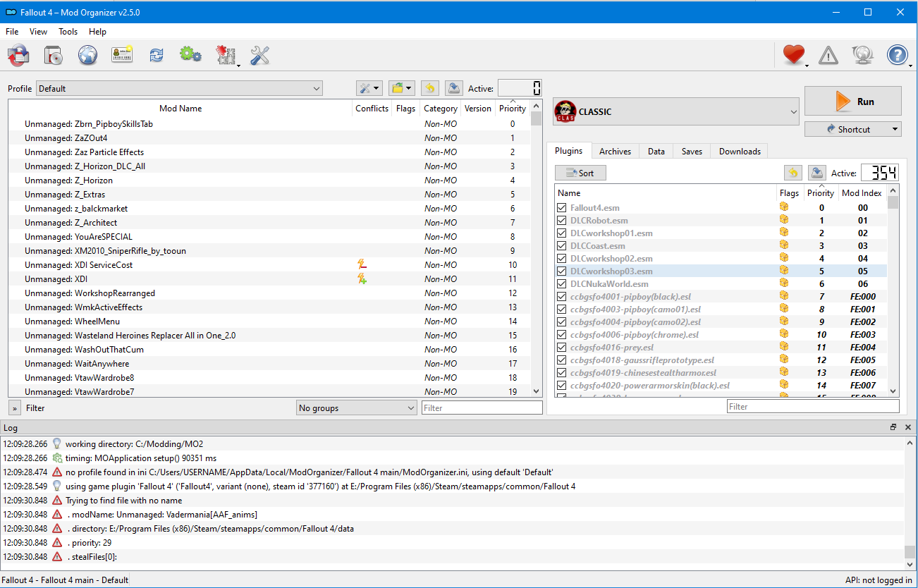Open the Profiles ID card icon
The image size is (918, 588).
122,55
